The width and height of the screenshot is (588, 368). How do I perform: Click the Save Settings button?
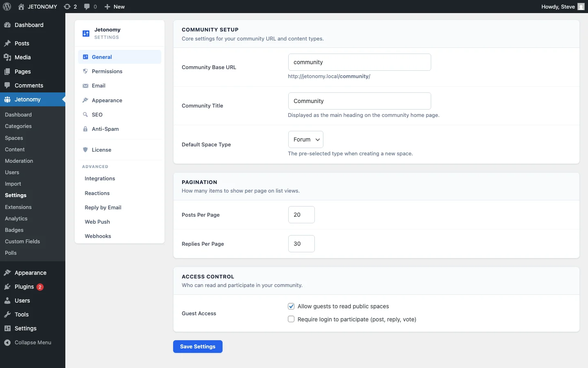point(197,347)
